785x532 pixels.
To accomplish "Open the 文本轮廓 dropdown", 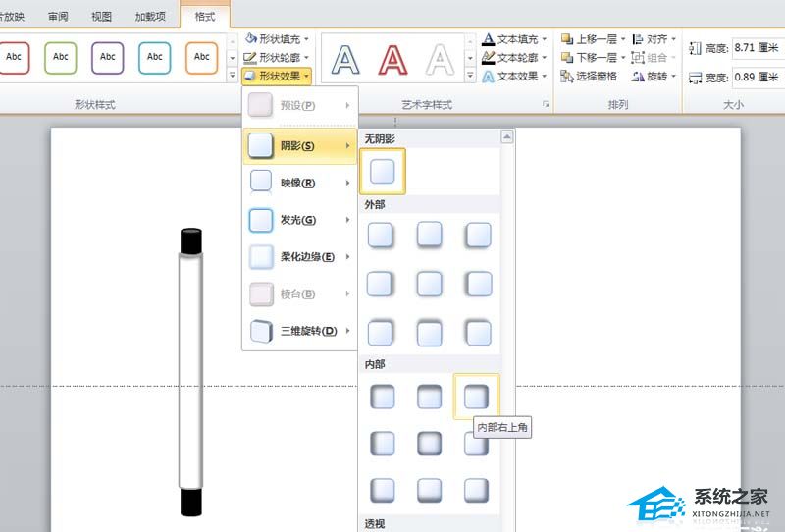I will click(x=514, y=57).
